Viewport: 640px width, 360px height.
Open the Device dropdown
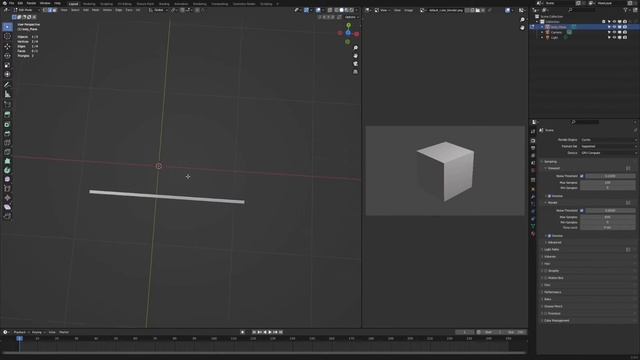coord(608,153)
